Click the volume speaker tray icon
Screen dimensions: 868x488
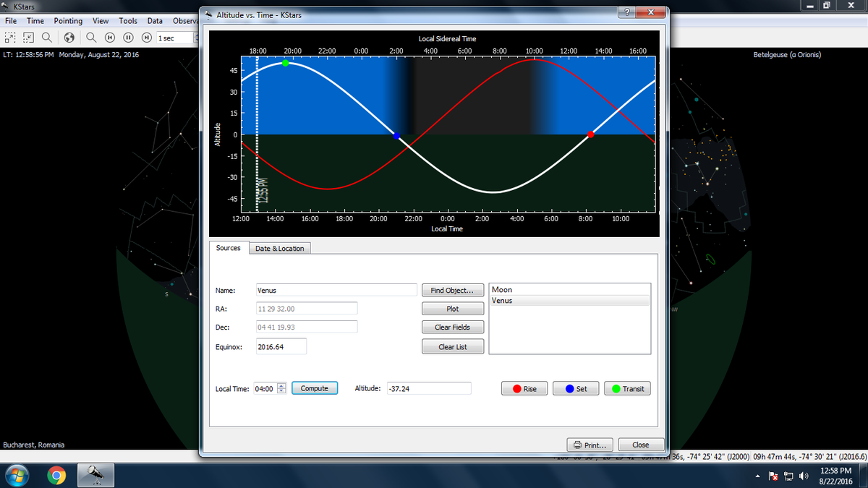pos(803,476)
